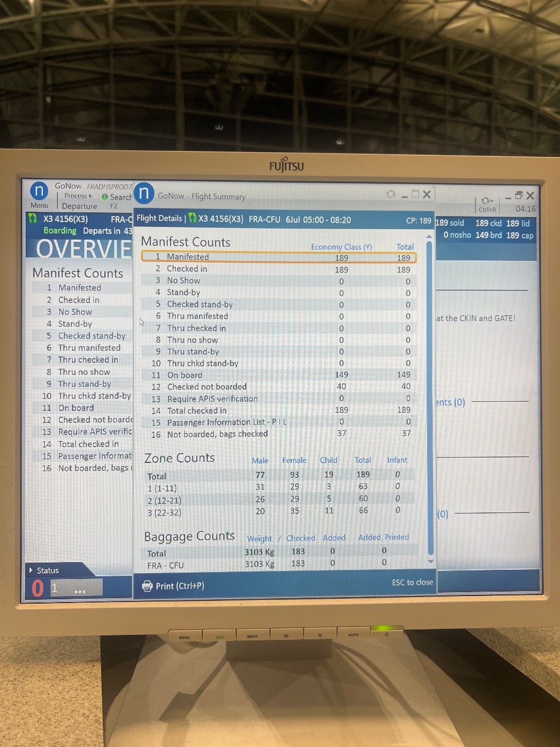This screenshot has height=747, width=560.
Task: Click the printer icon in footer
Action: pyautogui.click(x=147, y=586)
